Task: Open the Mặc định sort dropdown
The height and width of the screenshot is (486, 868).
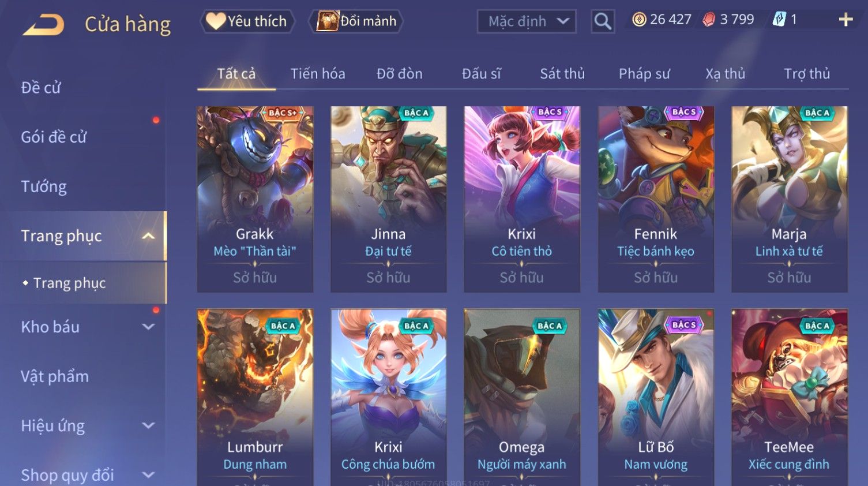Action: pyautogui.click(x=527, y=21)
